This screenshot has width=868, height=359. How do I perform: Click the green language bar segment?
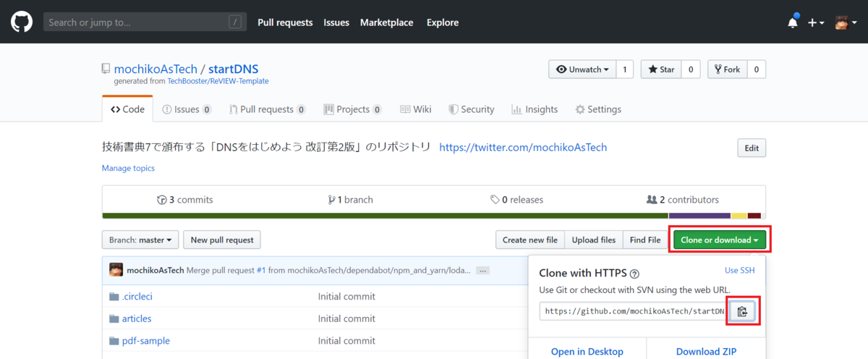coord(385,216)
